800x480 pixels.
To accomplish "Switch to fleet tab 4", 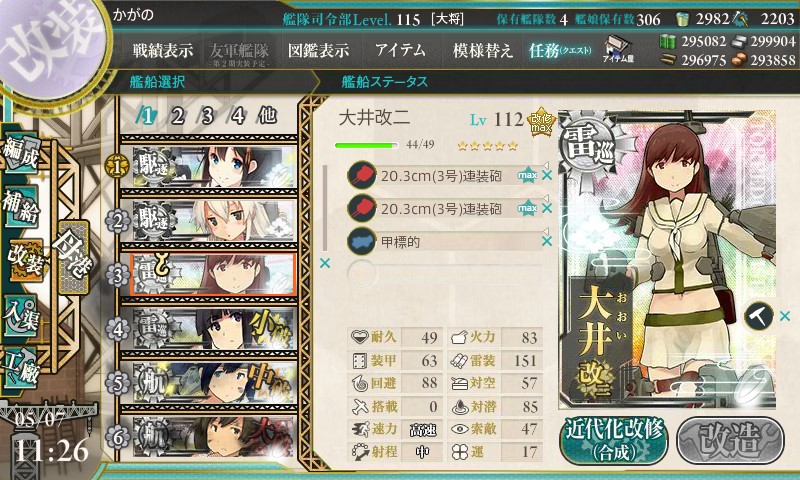I will tap(238, 116).
